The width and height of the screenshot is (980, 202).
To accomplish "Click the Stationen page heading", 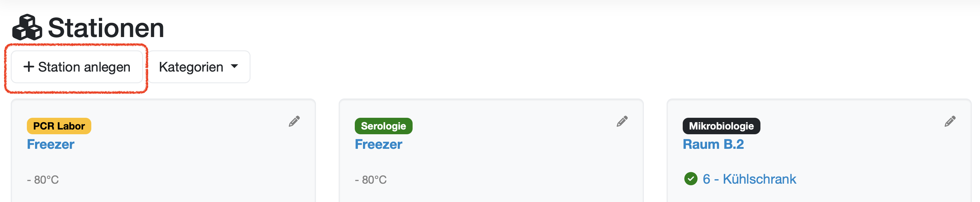I will coord(106,28).
